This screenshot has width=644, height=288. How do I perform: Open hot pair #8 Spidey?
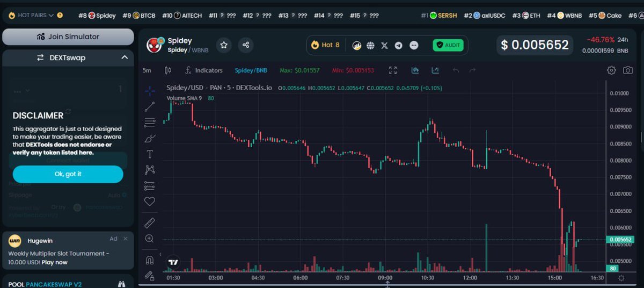point(97,15)
